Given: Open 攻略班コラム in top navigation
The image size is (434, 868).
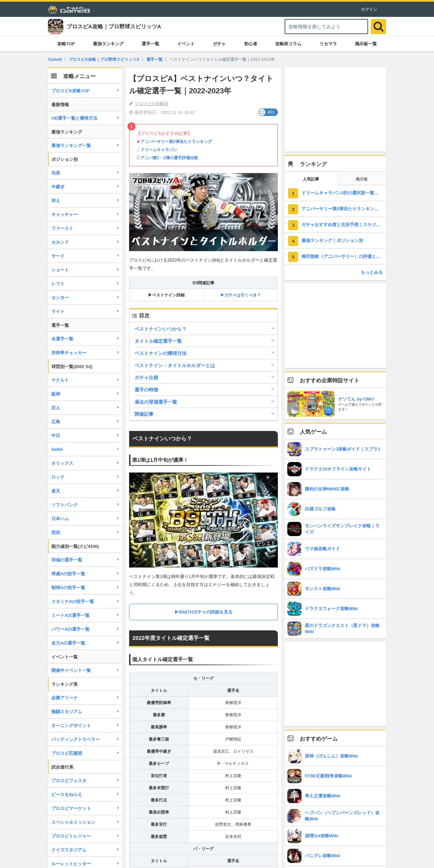Looking at the screenshot, I should point(288,44).
